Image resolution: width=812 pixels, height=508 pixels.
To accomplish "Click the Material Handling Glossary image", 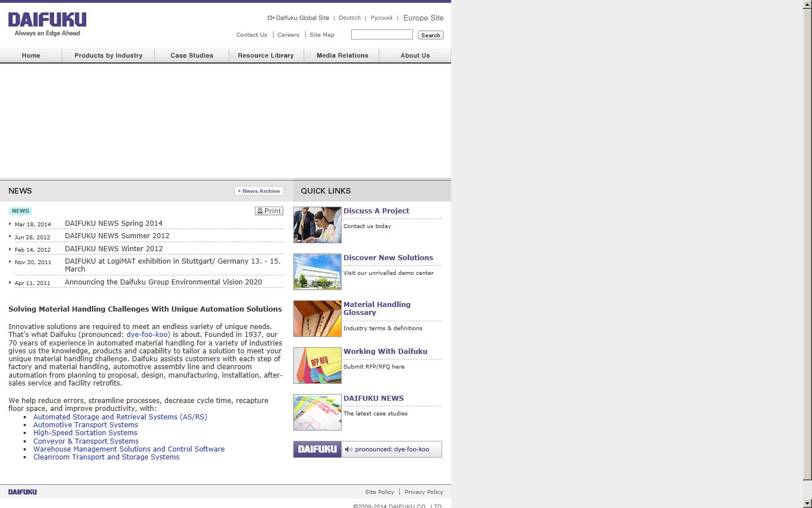I will tap(317, 318).
